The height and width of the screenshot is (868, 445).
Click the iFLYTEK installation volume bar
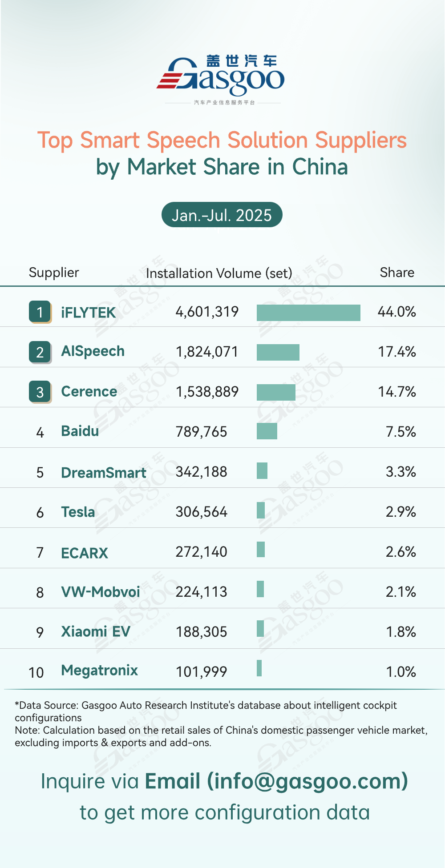[308, 313]
